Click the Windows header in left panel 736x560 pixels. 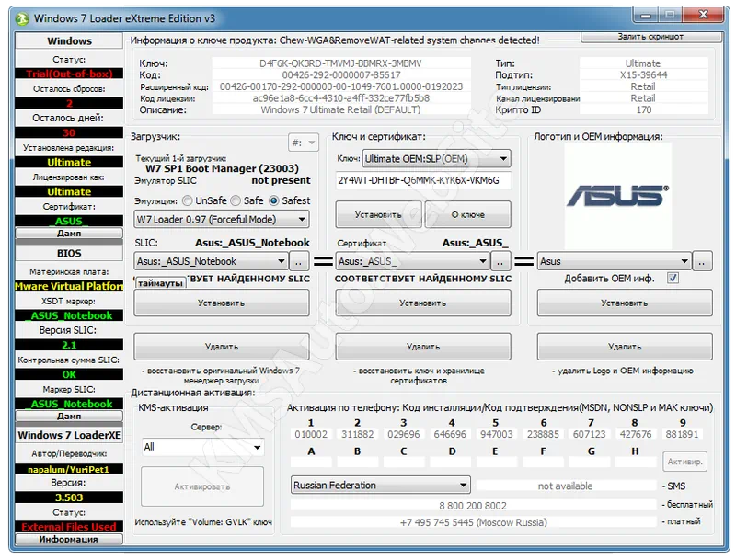(69, 40)
